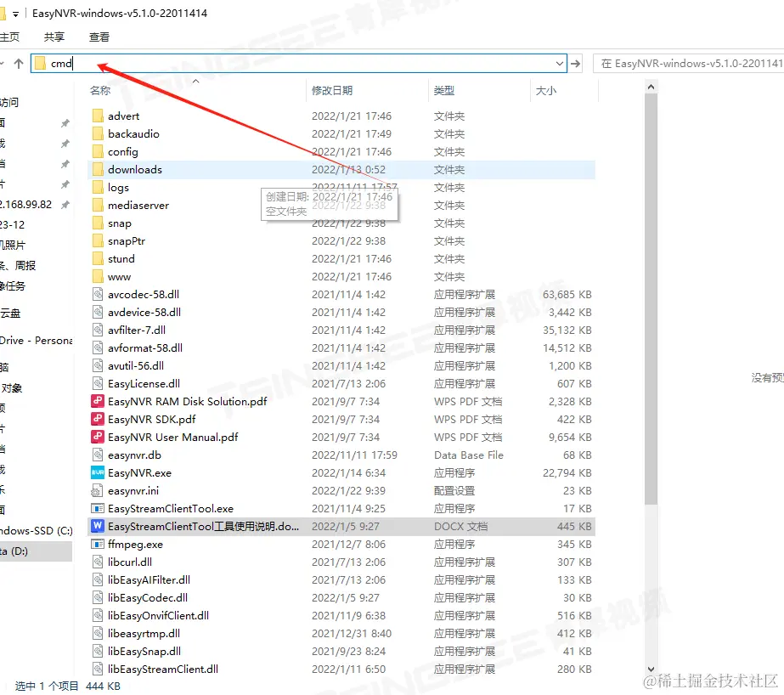Click the folder icon in address bar
Image resolution: width=784 pixels, height=695 pixels.
(x=41, y=64)
